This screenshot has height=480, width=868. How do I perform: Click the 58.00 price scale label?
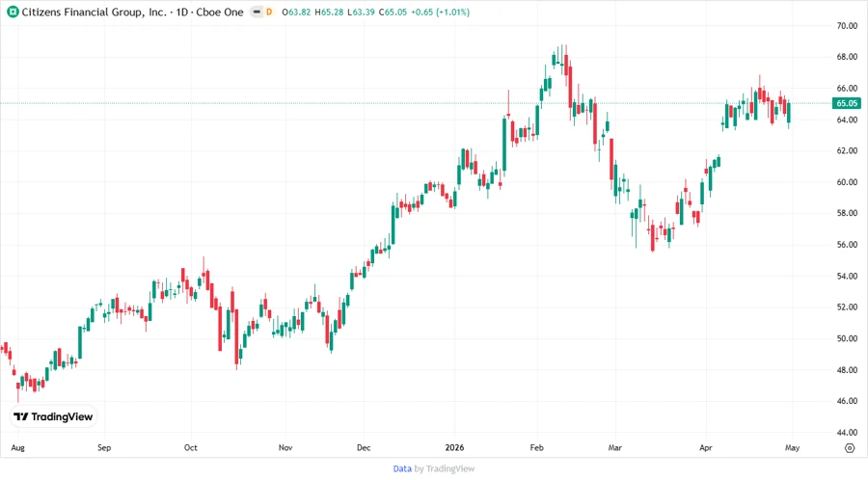point(847,213)
